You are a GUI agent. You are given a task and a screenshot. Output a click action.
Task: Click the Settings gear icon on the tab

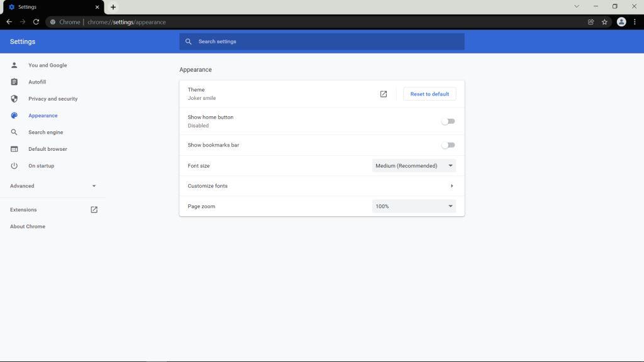[11, 7]
